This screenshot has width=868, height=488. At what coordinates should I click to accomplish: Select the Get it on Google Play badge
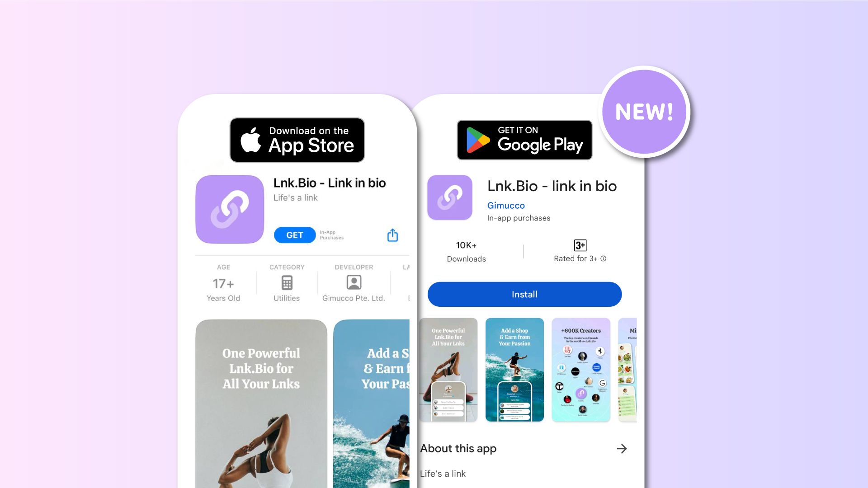coord(524,139)
